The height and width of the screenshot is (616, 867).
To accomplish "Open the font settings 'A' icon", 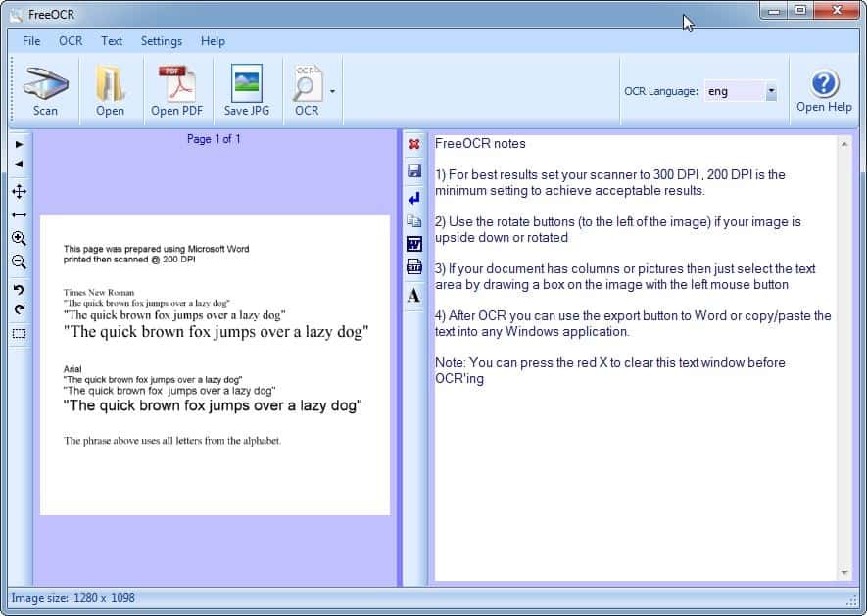I will coord(413,295).
